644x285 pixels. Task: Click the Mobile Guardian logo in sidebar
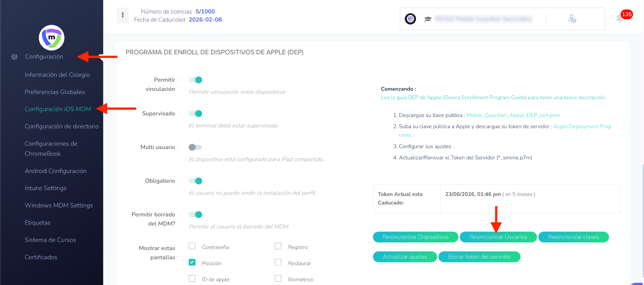point(52,38)
